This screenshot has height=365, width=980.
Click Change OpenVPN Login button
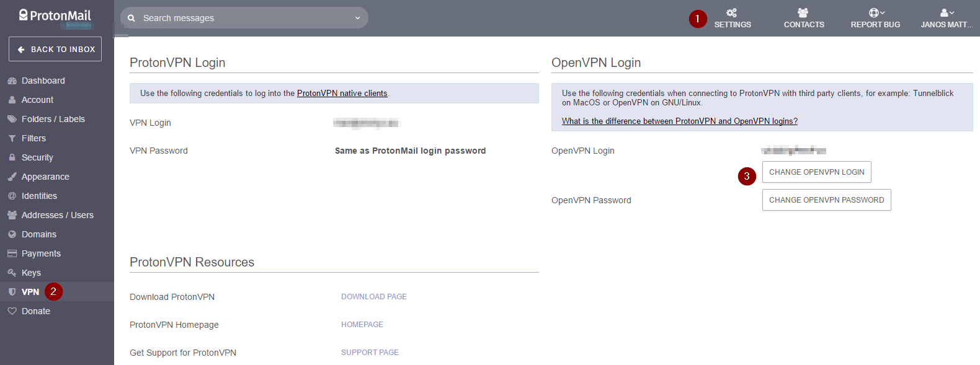point(816,172)
